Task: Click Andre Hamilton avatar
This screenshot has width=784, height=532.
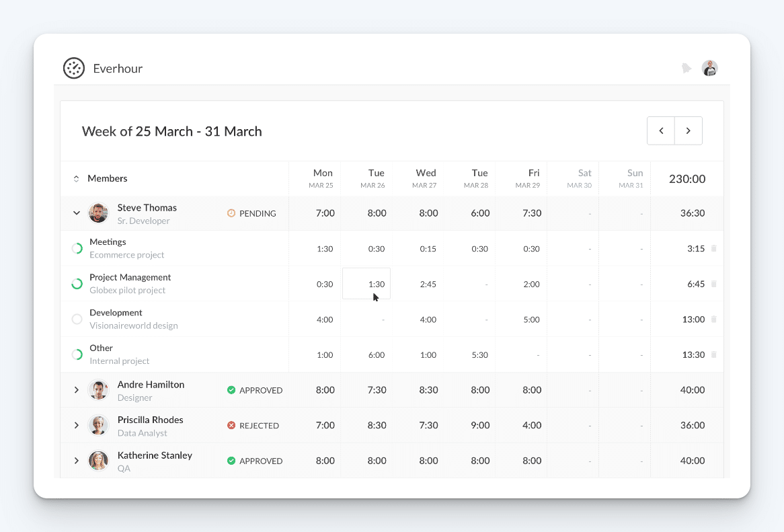Action: [x=98, y=390]
